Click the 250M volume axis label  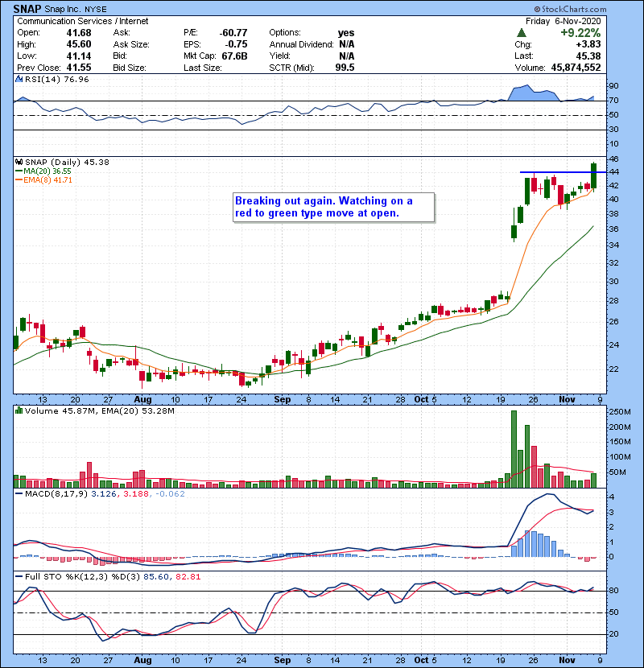point(619,411)
